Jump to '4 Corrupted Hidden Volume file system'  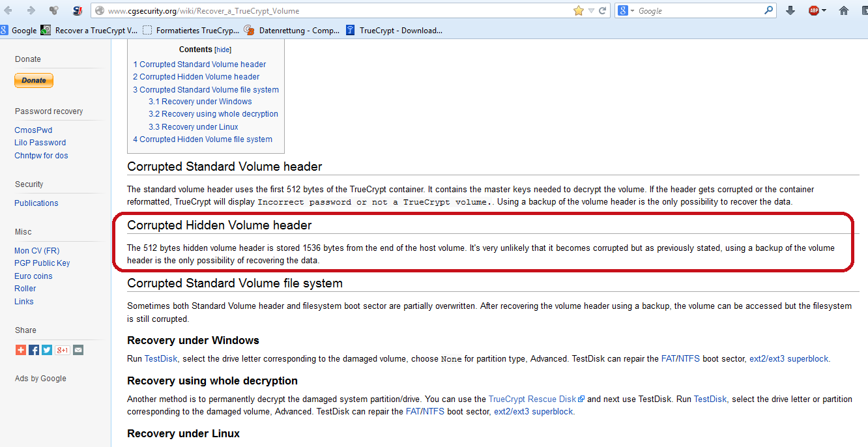tap(203, 139)
